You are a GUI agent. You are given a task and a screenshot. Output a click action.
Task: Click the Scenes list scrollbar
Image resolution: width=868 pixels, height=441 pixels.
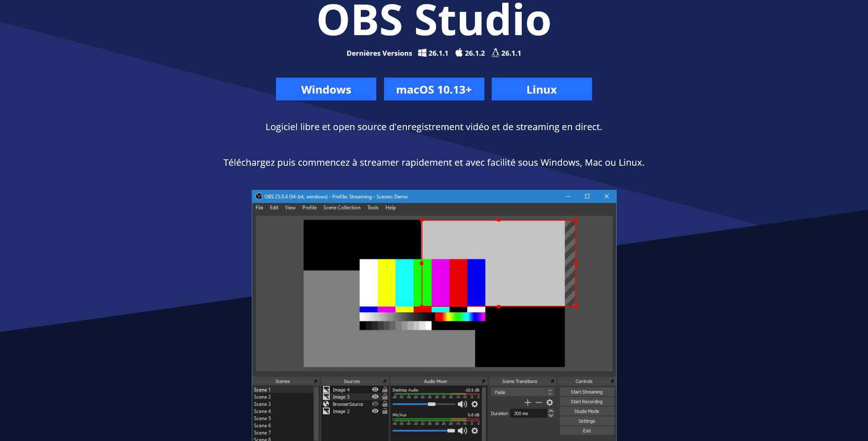(316, 413)
